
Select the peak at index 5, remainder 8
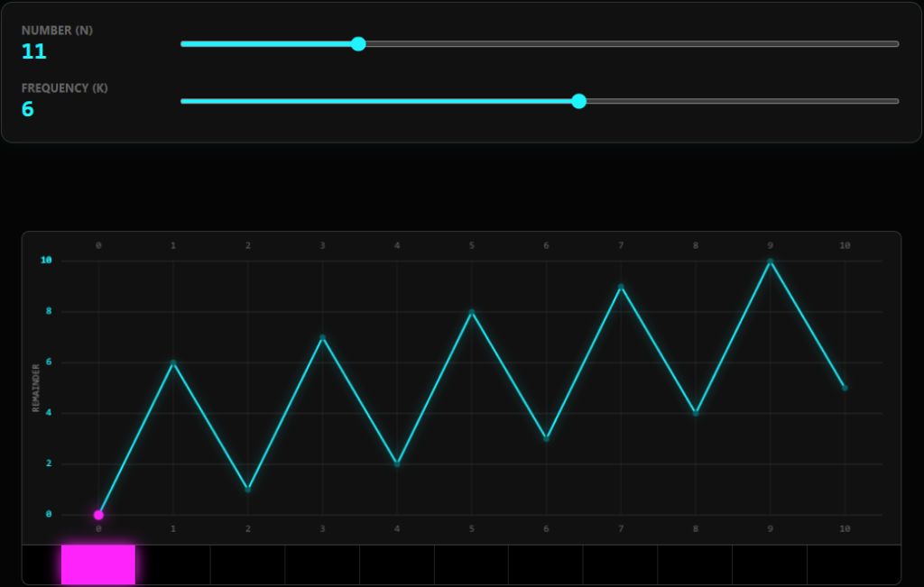click(472, 312)
